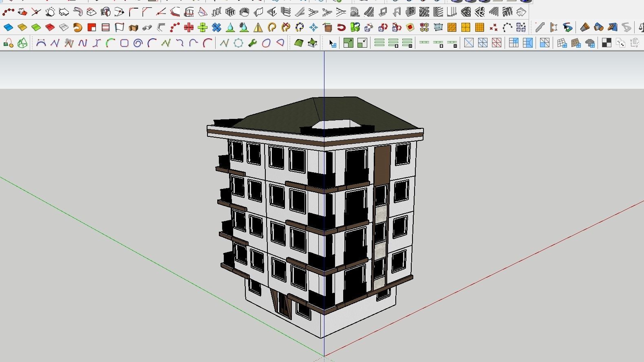The width and height of the screenshot is (644, 362).
Task: Click the green cubes swap icon
Action: click(355, 27)
